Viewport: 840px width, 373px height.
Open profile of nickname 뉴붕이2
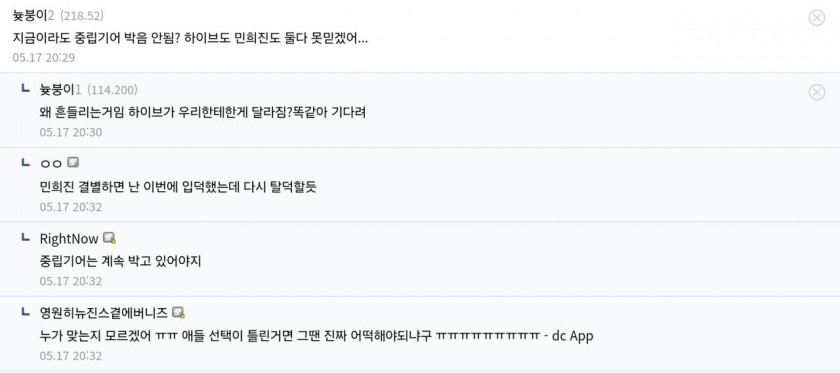(x=33, y=16)
